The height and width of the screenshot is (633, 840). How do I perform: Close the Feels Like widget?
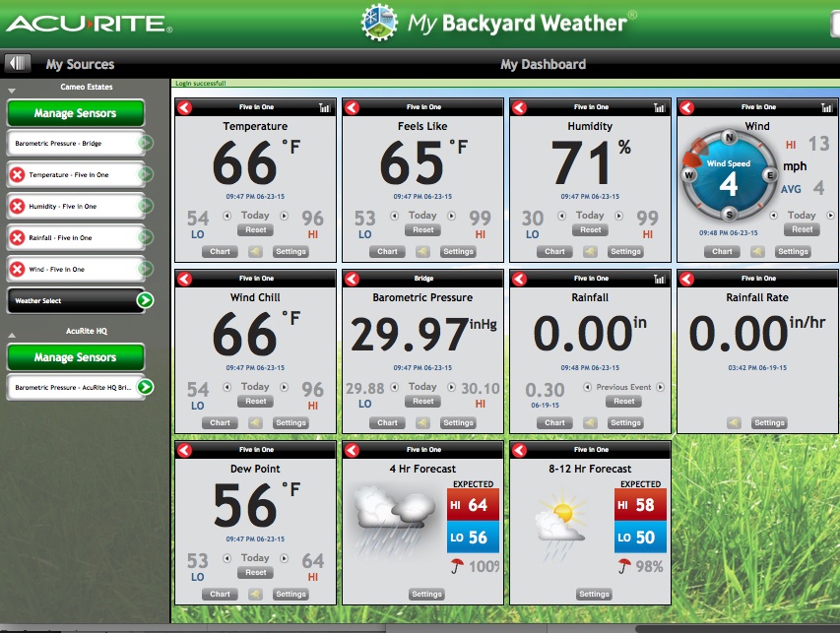click(x=352, y=107)
